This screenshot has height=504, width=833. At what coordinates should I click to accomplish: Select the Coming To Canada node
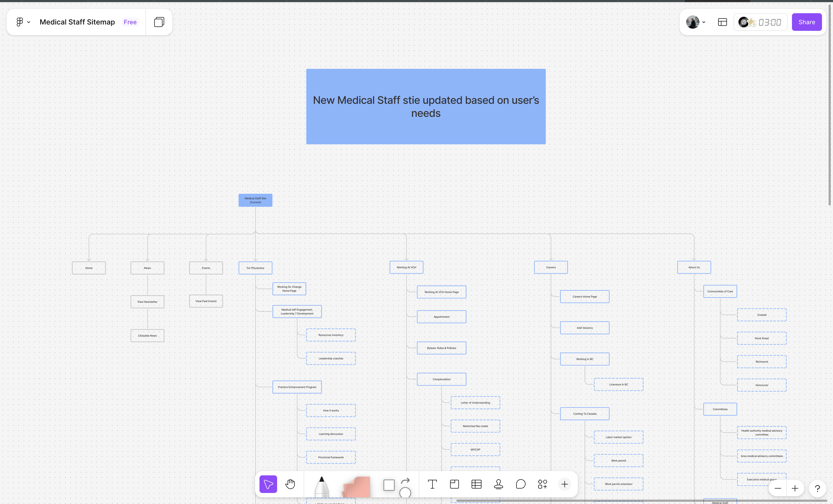pyautogui.click(x=585, y=413)
